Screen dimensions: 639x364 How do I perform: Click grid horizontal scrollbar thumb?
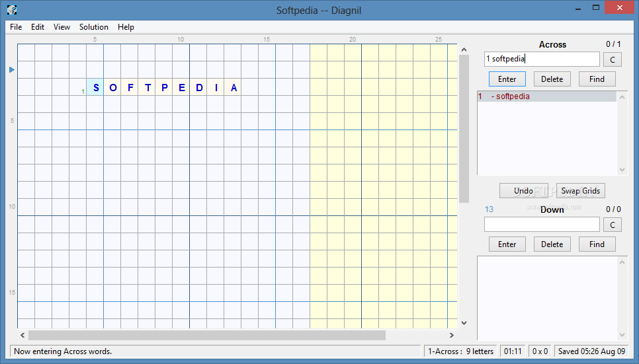(207, 335)
